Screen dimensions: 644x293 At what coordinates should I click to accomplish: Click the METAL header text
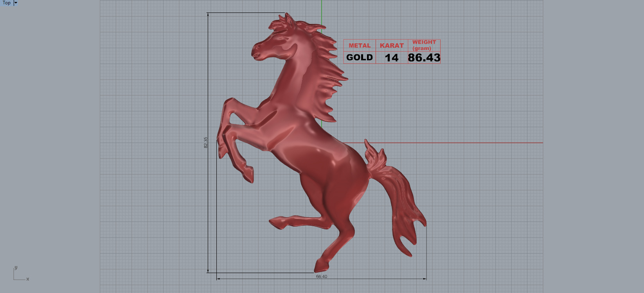[x=360, y=46]
